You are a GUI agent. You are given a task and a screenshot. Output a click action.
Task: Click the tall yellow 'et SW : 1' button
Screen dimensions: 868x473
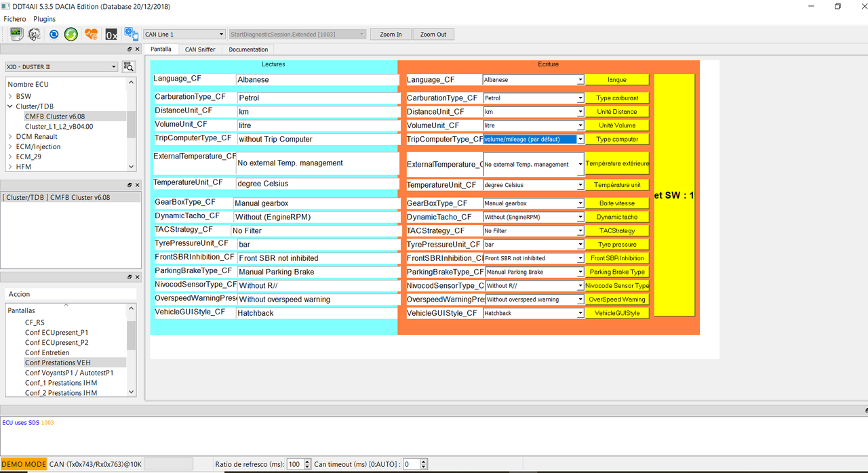[x=674, y=195]
